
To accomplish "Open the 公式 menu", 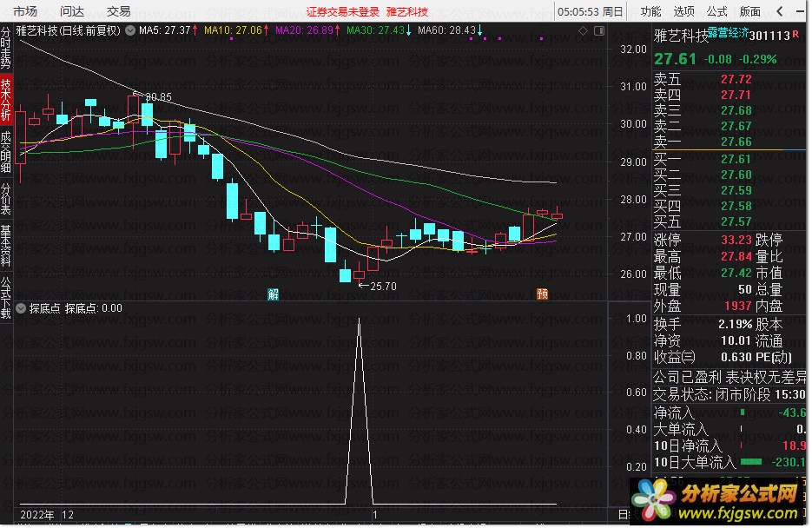I will click(716, 11).
